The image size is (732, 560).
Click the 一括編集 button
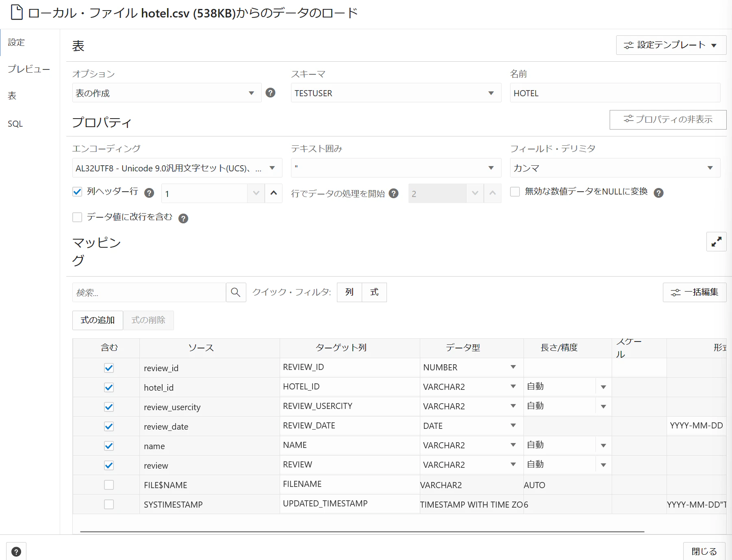tap(694, 292)
